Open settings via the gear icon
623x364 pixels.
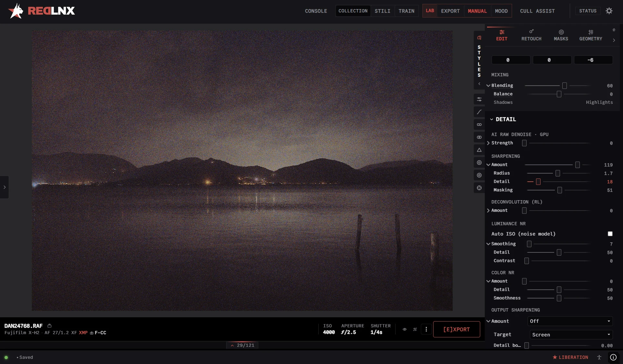click(x=609, y=11)
